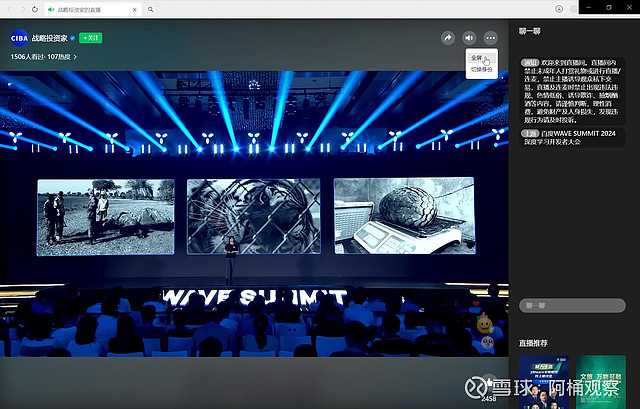Close the live stream window
Image resolution: width=640 pixels, height=409 pixels.
pos(629,7)
